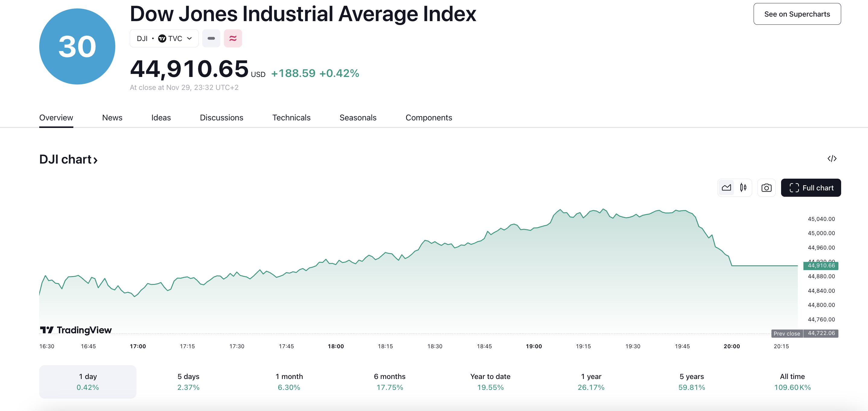868x411 pixels.
Task: Click the pink approximate-sign data icon
Action: (233, 38)
